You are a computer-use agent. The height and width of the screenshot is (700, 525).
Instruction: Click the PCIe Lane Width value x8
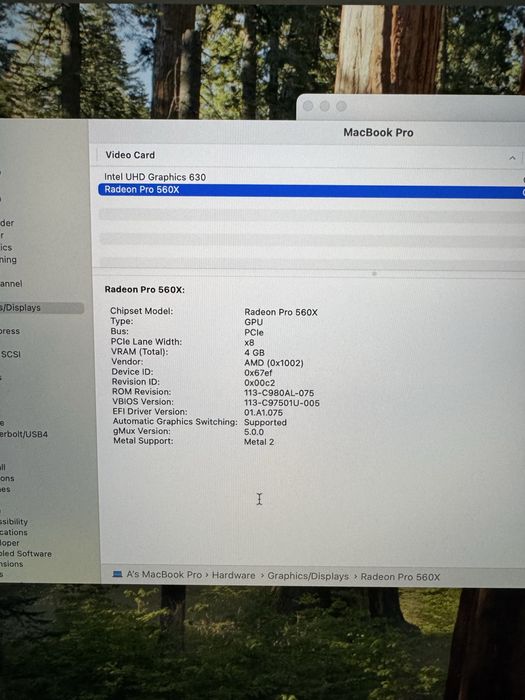pos(249,342)
